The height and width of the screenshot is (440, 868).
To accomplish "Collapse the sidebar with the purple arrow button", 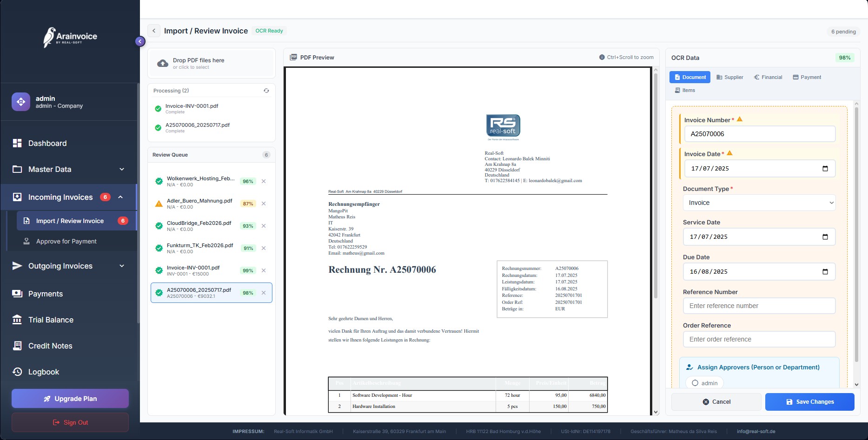I will point(140,41).
